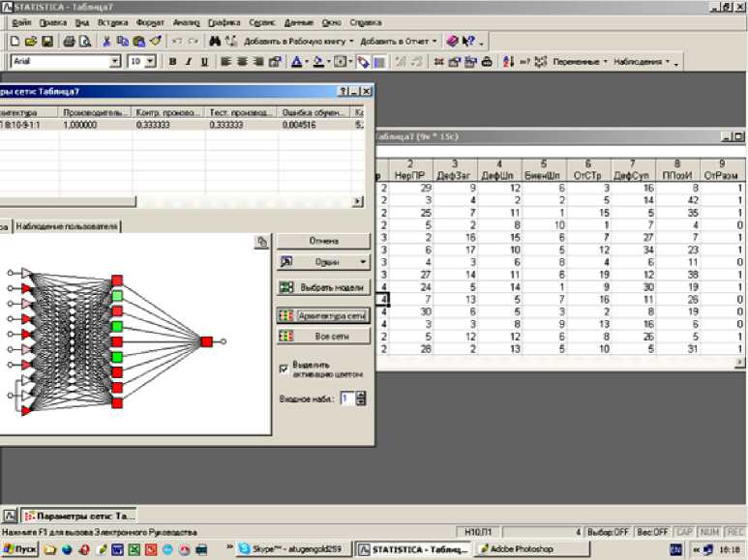Click the 'Выбрать модели' button
The height and width of the screenshot is (560, 748).
pos(323,287)
